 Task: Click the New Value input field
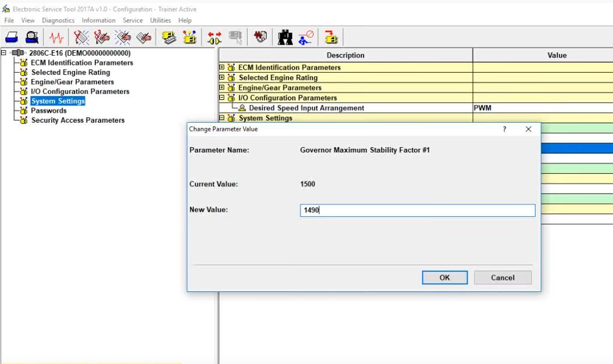418,210
